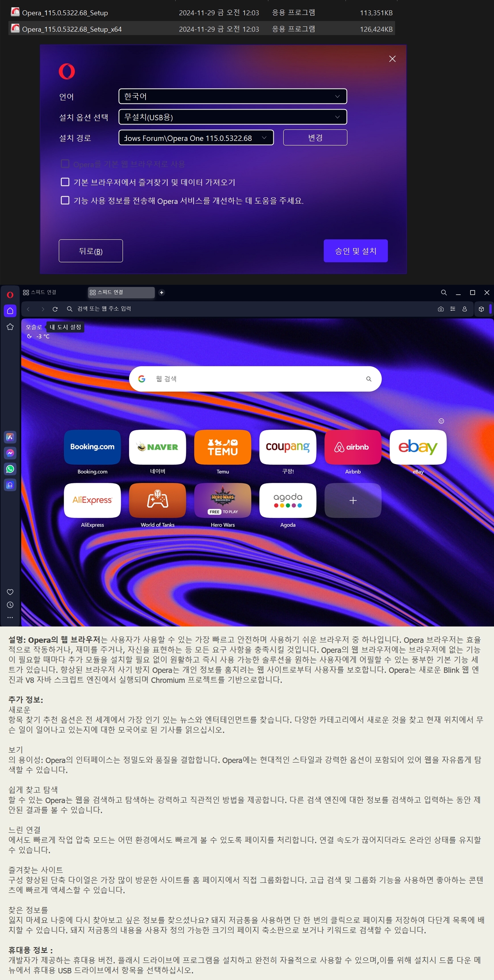The width and height of the screenshot is (494, 980).
Task: Click the sidebar Speed Dial home icon
Action: pyautogui.click(x=10, y=311)
